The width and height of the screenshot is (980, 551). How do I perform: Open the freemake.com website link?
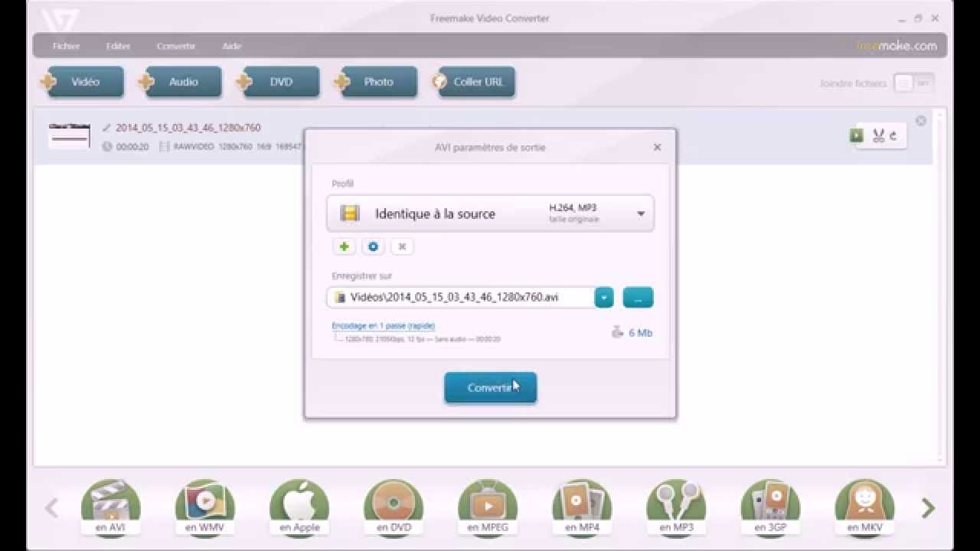pyautogui.click(x=896, y=46)
